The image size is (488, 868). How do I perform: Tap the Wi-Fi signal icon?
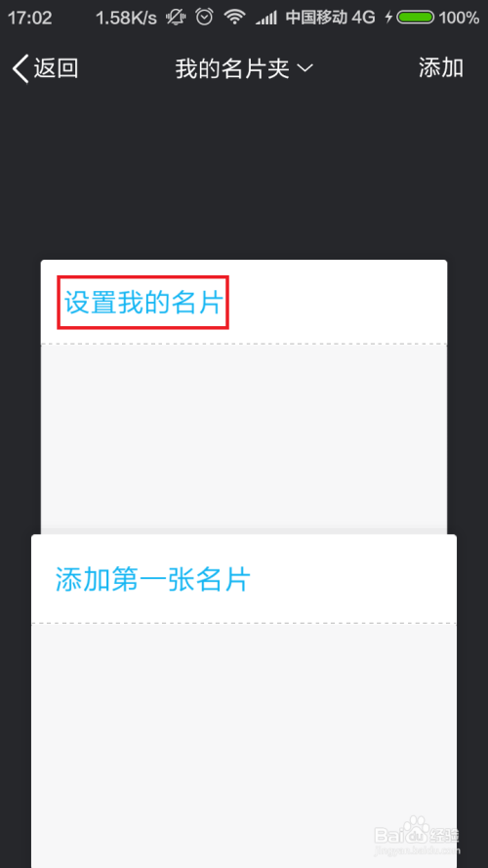[234, 18]
